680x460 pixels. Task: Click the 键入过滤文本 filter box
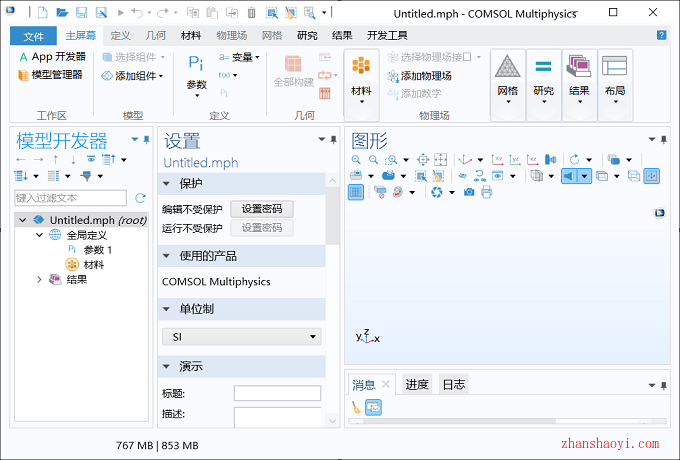pyautogui.click(x=70, y=198)
